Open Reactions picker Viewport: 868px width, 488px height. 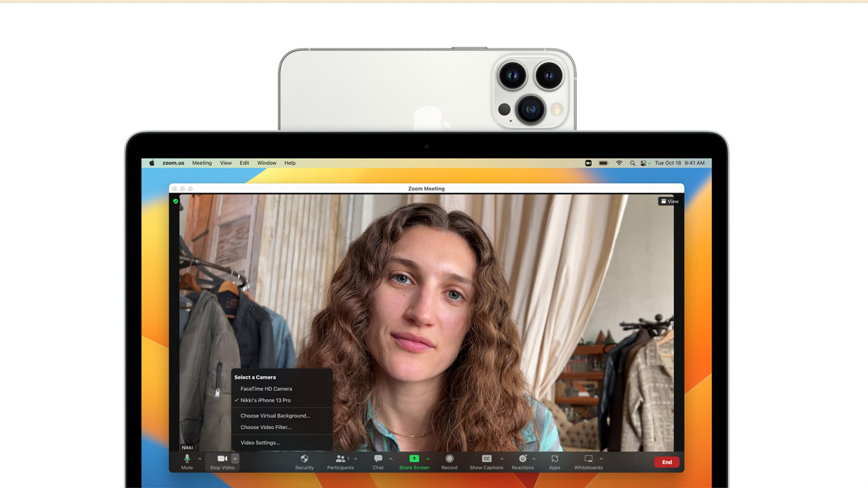522,462
